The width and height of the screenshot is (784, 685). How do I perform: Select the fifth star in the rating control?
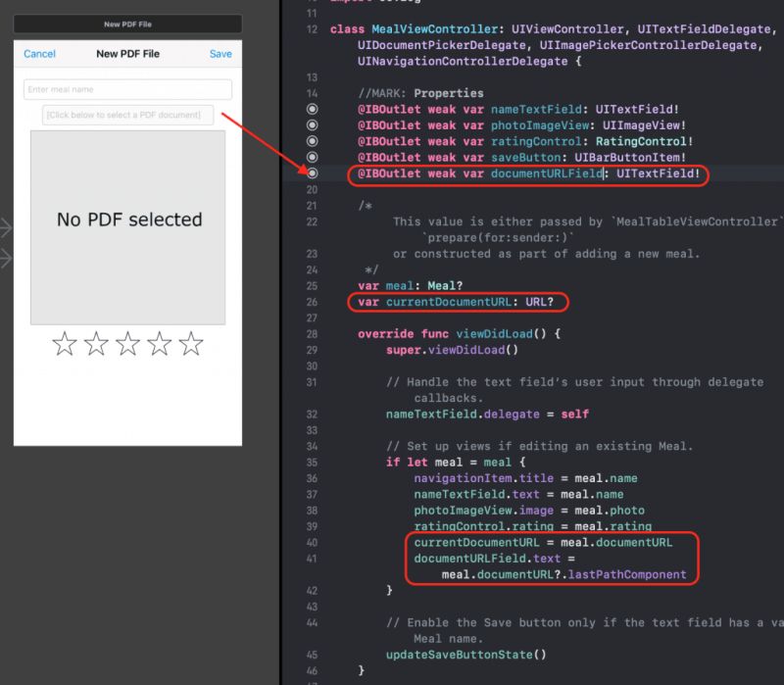pyautogui.click(x=192, y=344)
